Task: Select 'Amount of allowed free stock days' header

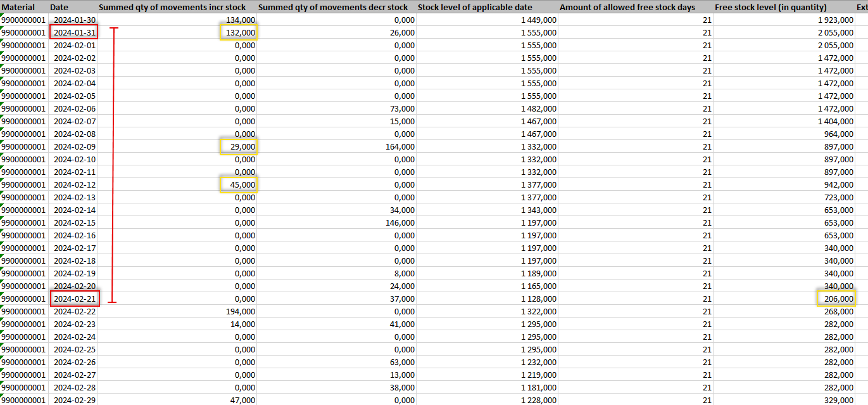Action: pos(636,7)
